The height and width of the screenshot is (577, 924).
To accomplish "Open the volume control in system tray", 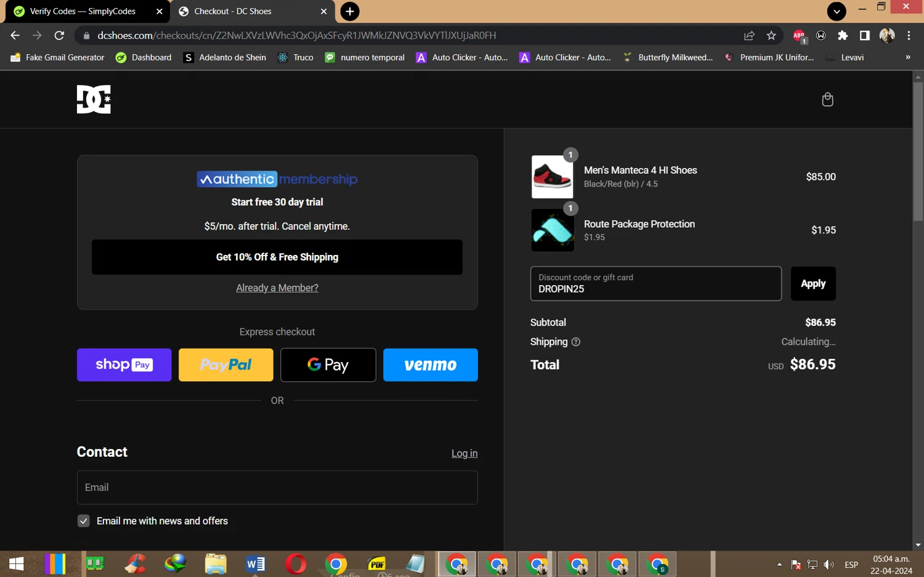I will 829,565.
